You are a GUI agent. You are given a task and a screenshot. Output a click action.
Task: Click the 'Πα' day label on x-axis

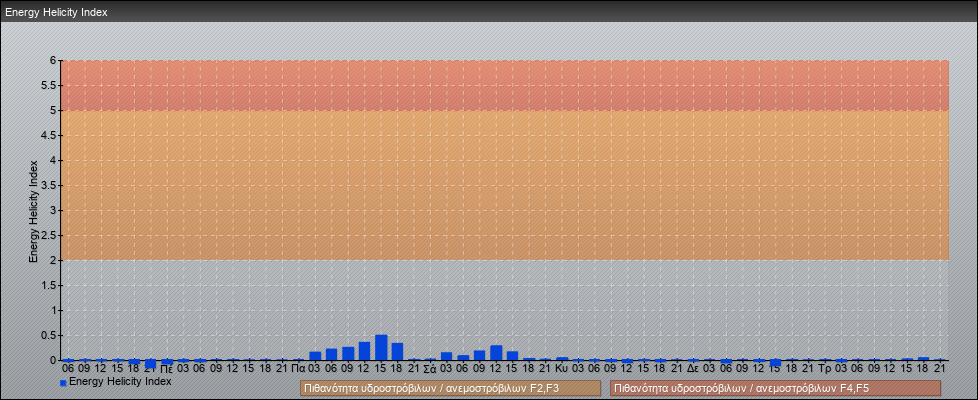298,369
